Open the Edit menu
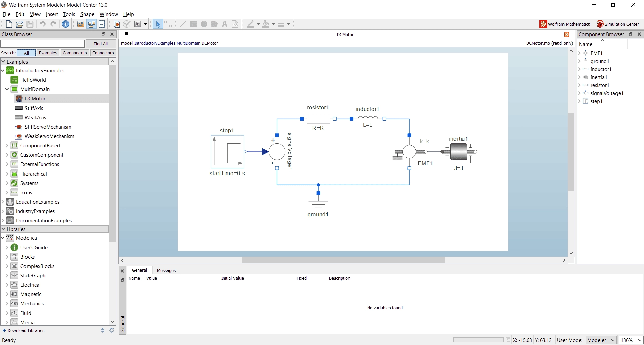The height and width of the screenshot is (345, 644). 20,14
